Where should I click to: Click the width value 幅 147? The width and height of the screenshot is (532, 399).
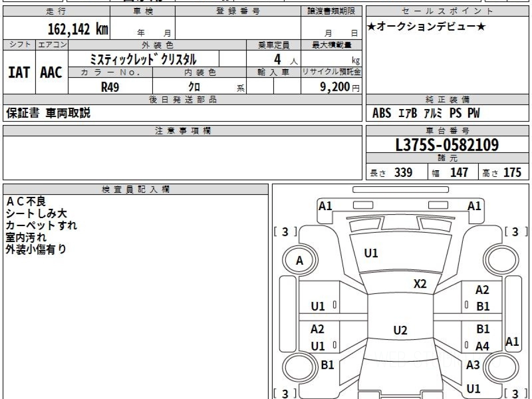[450, 172]
